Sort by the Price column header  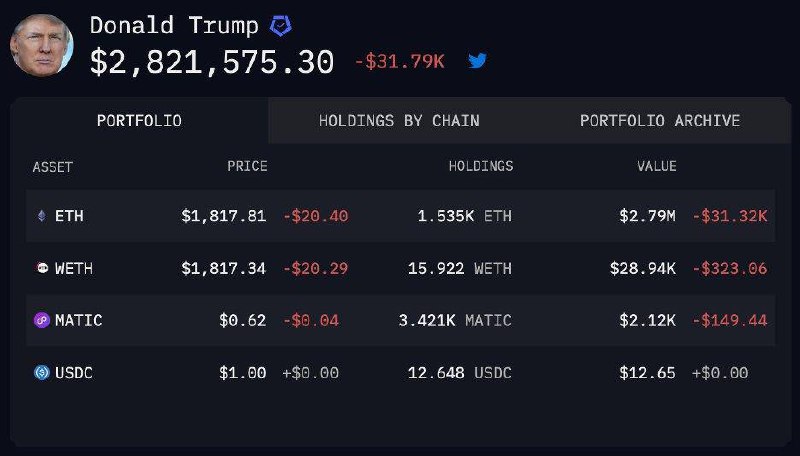tap(247, 167)
